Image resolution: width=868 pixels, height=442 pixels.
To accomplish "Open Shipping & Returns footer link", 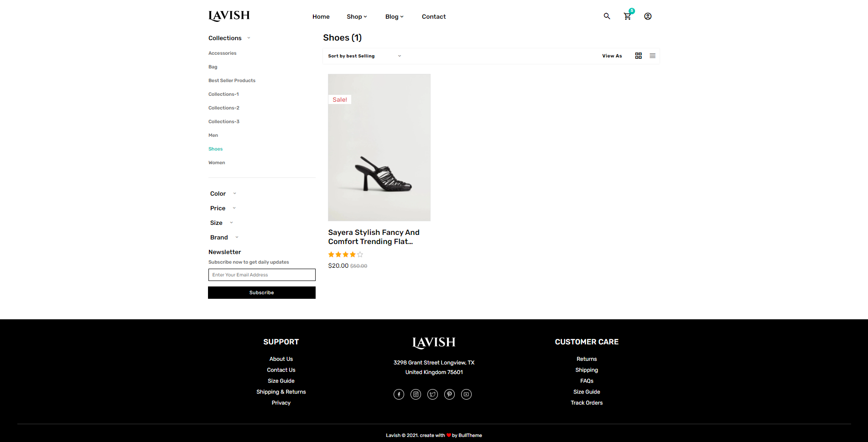I will pyautogui.click(x=281, y=392).
